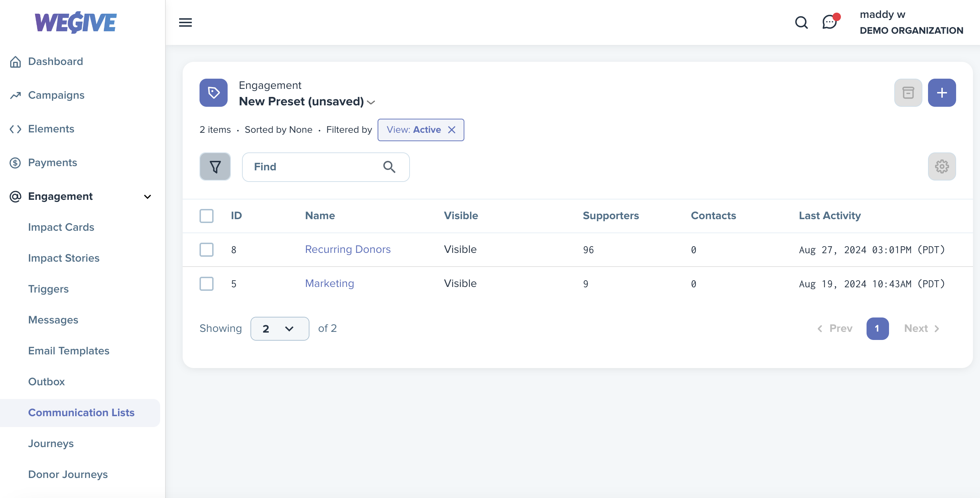
Task: Click the WeGive logo
Action: click(76, 22)
